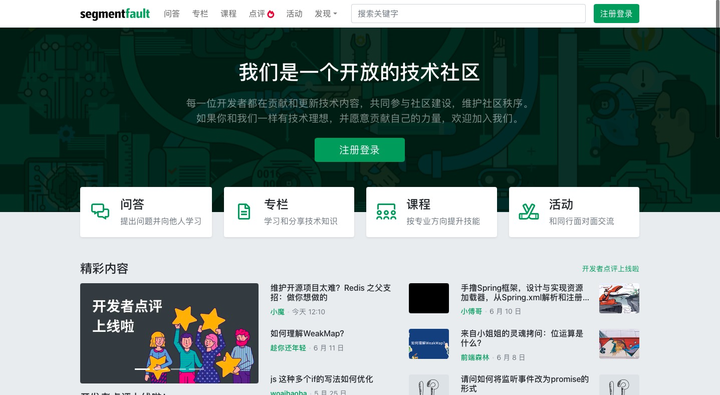Open article 来自小姐姐的灵魂拷问：位运算是什么？

pyautogui.click(x=522, y=338)
